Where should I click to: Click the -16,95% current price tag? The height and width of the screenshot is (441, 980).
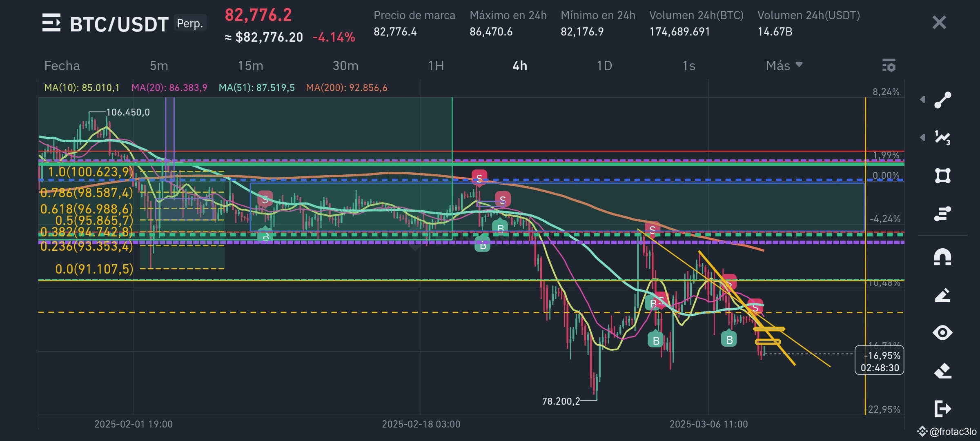[x=880, y=360]
